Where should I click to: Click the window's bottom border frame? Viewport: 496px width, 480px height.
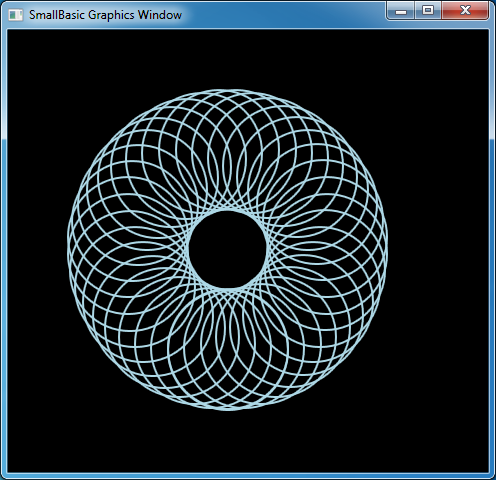click(248, 476)
